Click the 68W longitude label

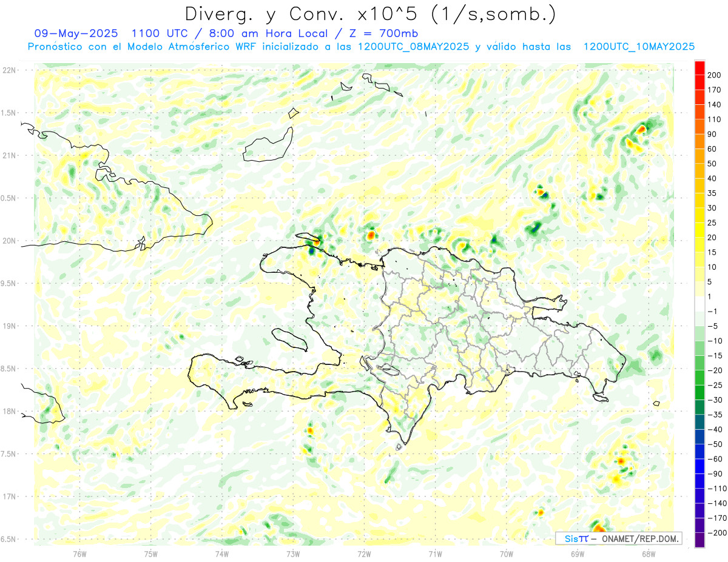pyautogui.click(x=649, y=554)
